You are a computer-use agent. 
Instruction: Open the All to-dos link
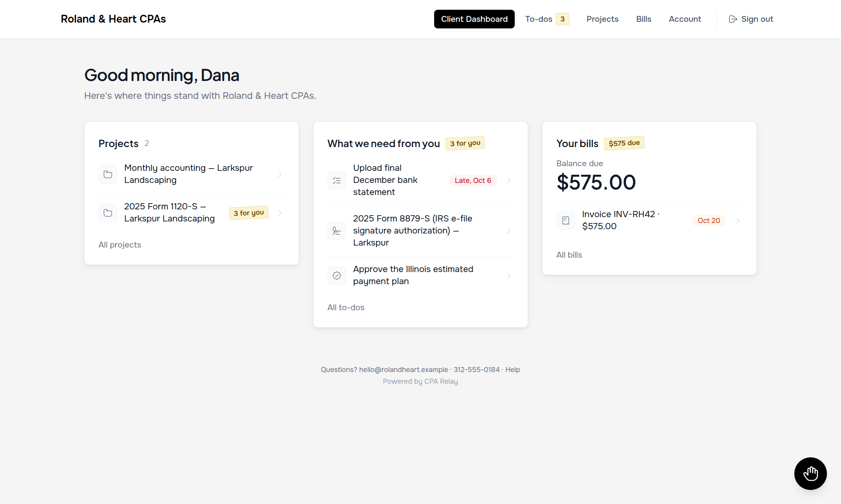pos(346,307)
